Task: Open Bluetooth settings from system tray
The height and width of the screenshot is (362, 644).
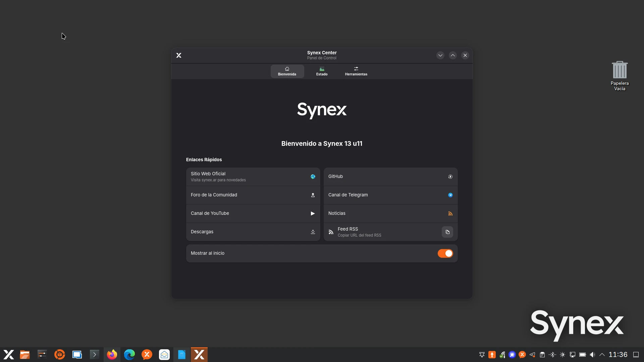Action: 552,355
